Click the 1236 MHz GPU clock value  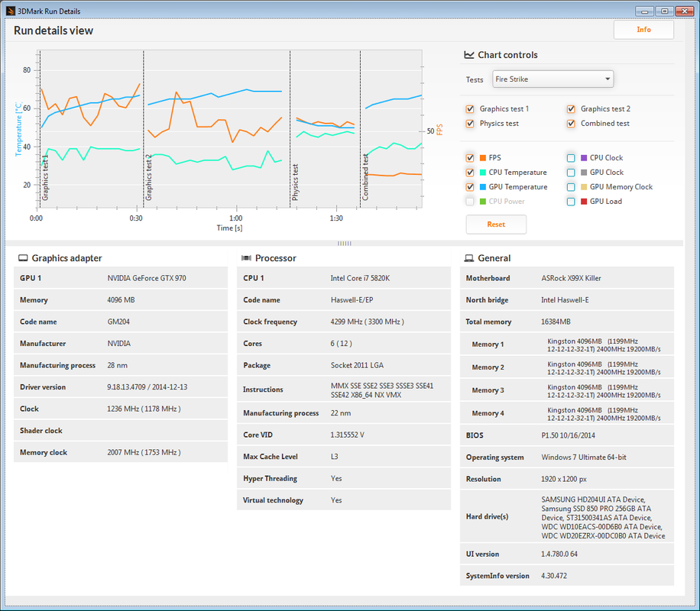click(x=144, y=409)
